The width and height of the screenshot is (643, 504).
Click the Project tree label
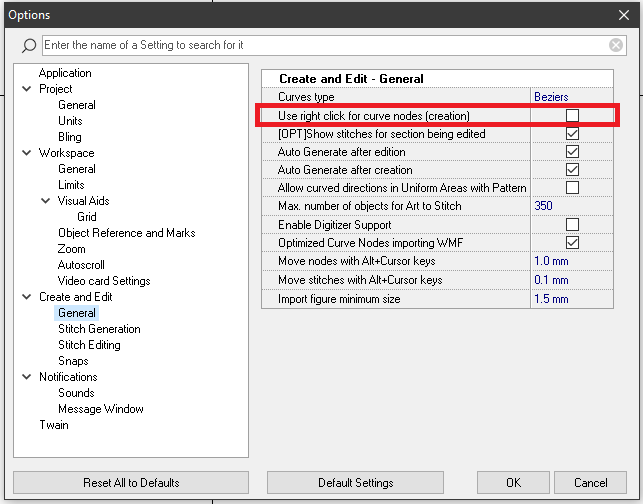click(x=55, y=89)
